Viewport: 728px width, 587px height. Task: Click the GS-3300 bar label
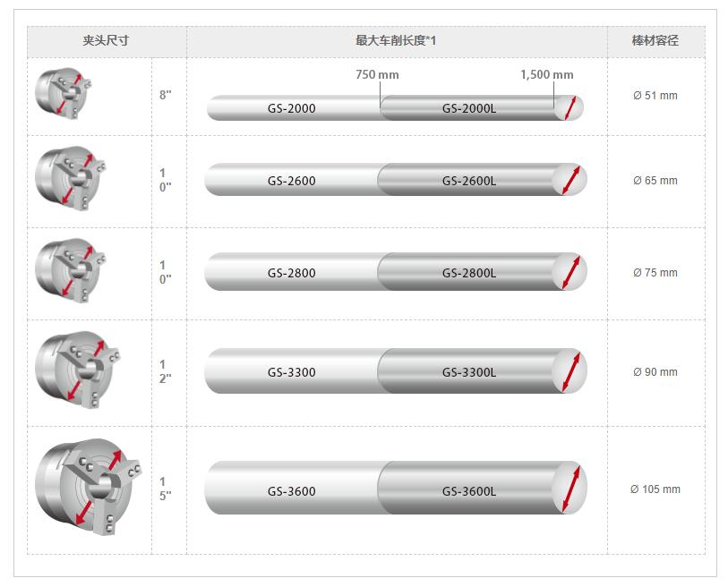(292, 372)
